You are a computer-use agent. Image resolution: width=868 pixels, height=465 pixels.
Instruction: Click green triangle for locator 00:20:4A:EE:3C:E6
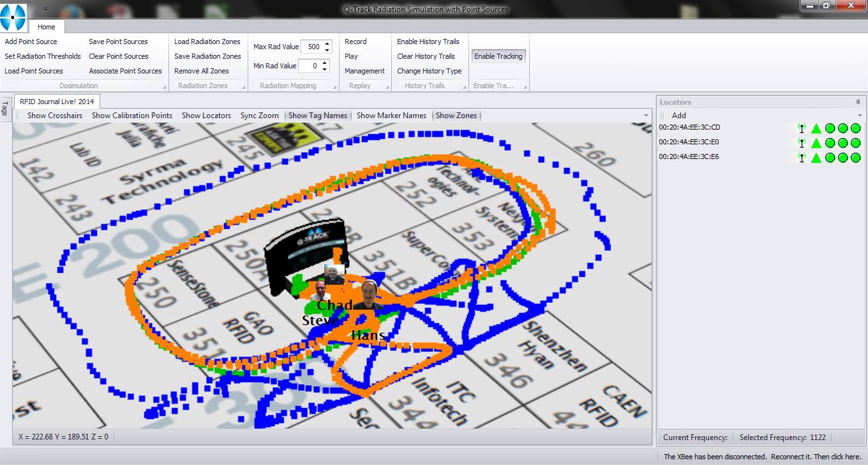click(816, 157)
